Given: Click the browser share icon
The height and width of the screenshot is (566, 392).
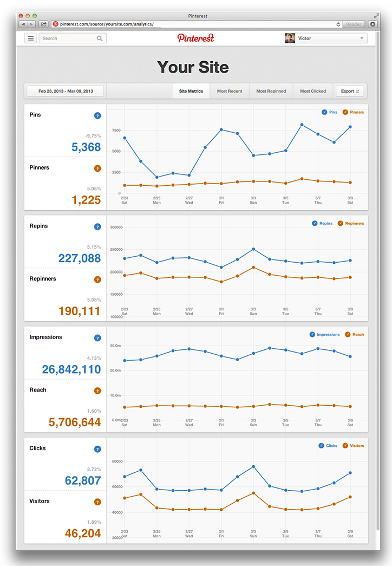Looking at the screenshot, I should tap(43, 24).
